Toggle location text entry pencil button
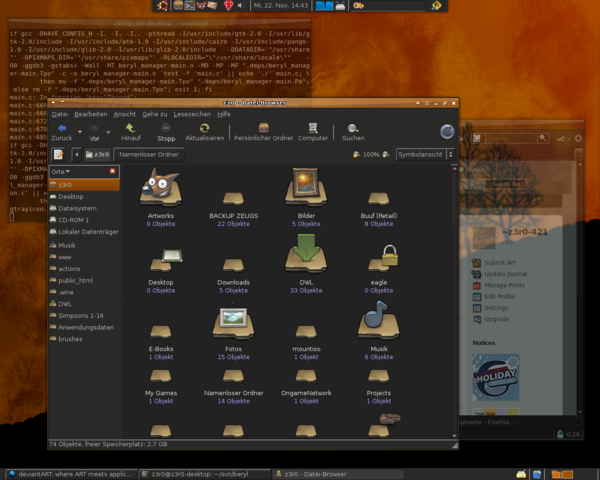The image size is (600, 480). click(x=58, y=154)
